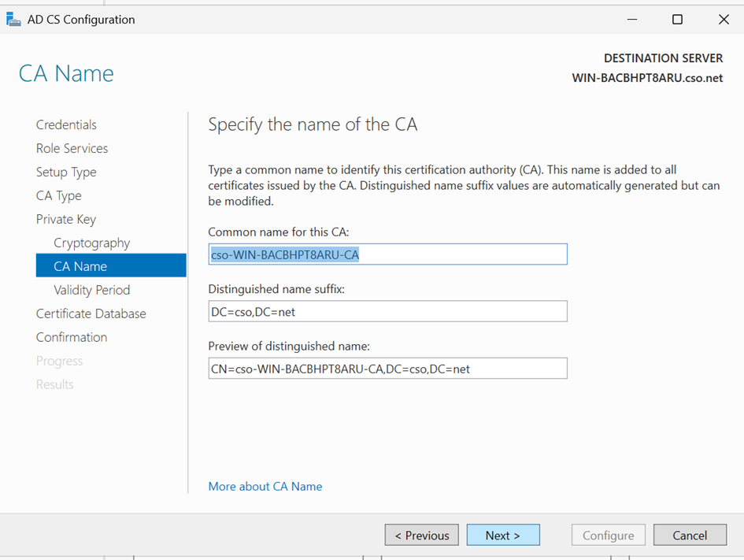Screen dimensions: 744x560
Task: Maximize the AD CS Configuration window
Action: tap(677, 20)
